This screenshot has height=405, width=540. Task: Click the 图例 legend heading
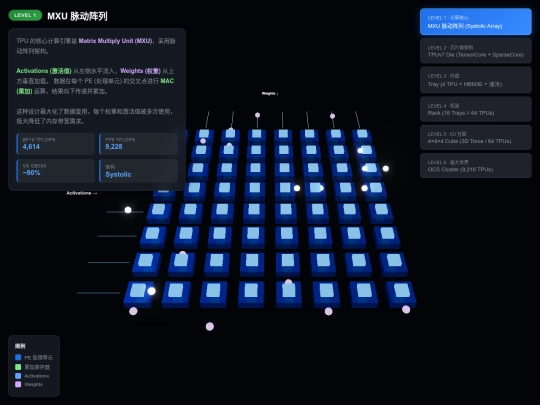pos(20,346)
